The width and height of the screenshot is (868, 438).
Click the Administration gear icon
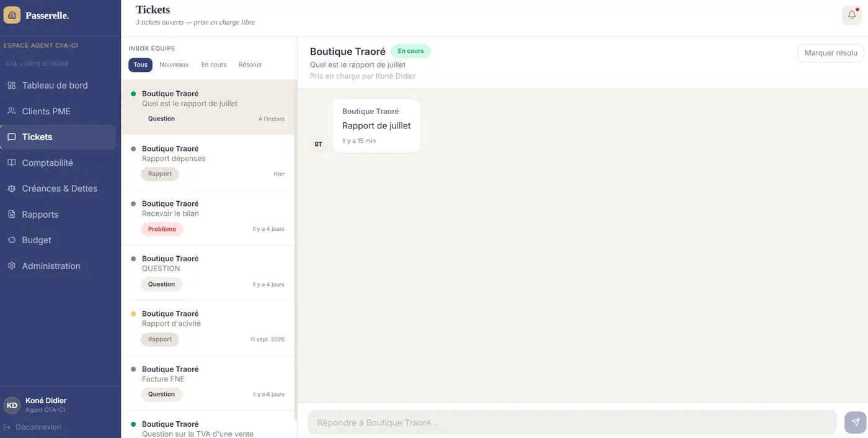tap(11, 266)
